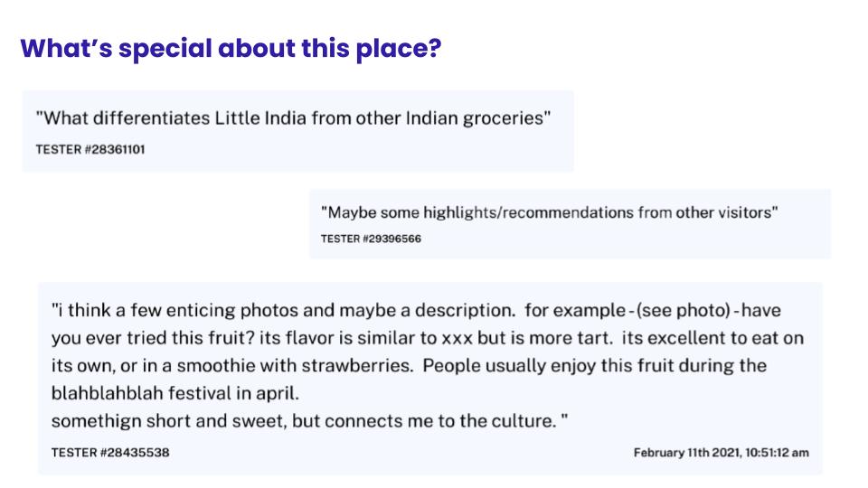The width and height of the screenshot is (868, 488).
Task: Click the large third quote card background
Action: (x=430, y=379)
